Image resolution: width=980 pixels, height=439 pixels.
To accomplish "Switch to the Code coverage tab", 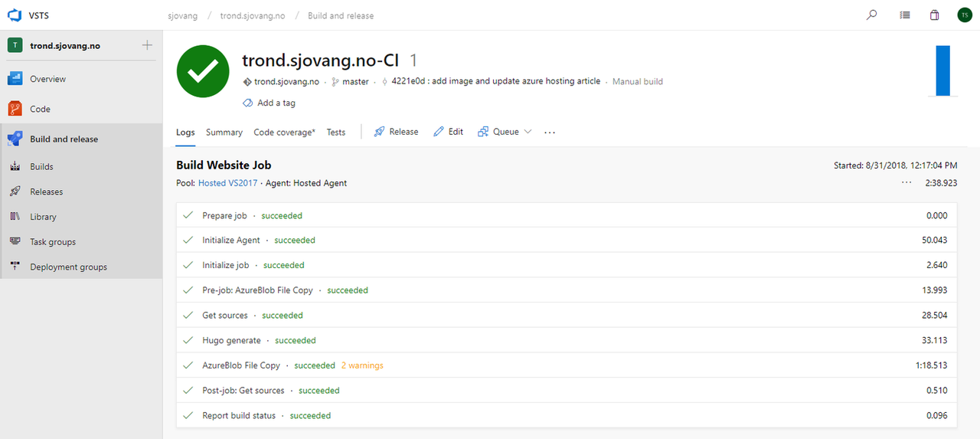I will coord(284,132).
